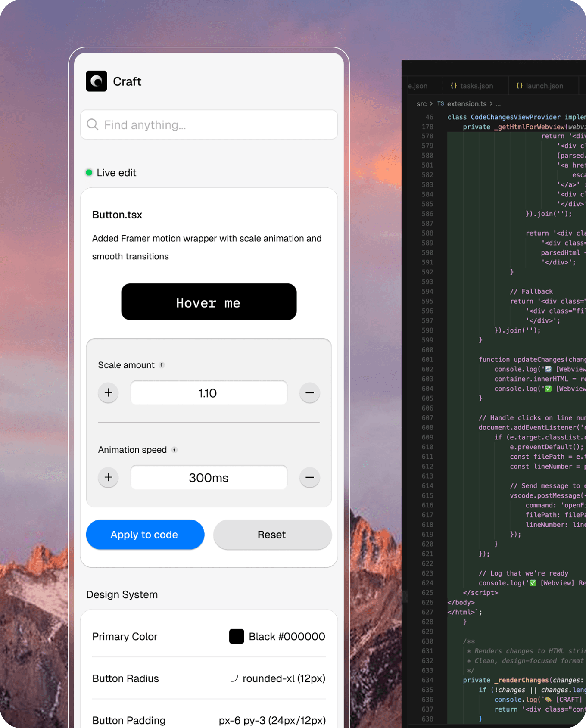Click the Button Radius corner icon
This screenshot has height=728, width=586.
[x=234, y=678]
